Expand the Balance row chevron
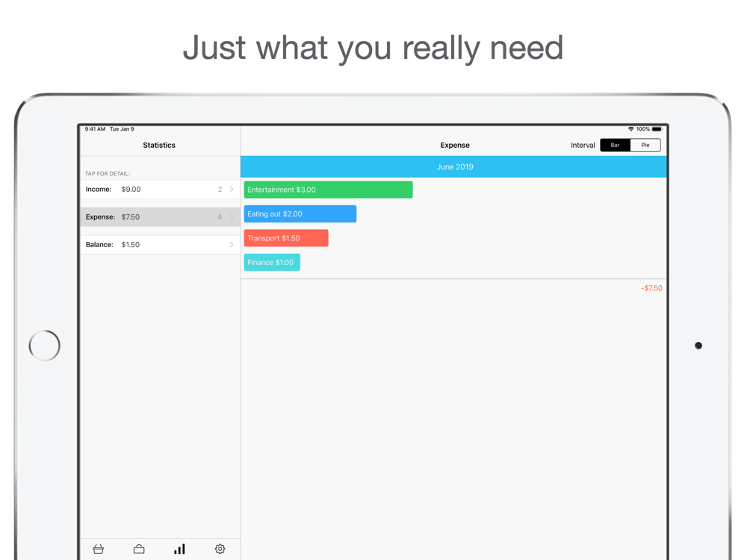 pos(232,245)
